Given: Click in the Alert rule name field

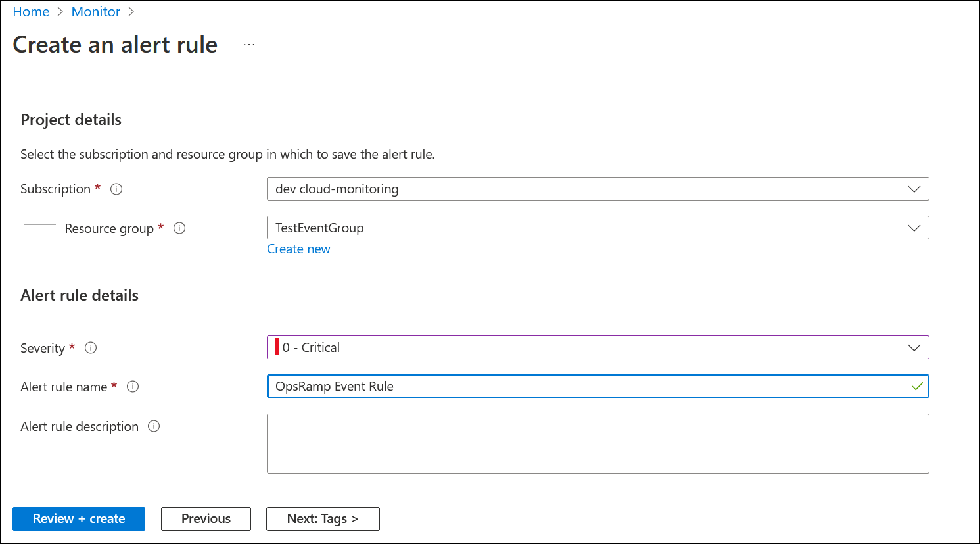Looking at the screenshot, I should click(597, 386).
